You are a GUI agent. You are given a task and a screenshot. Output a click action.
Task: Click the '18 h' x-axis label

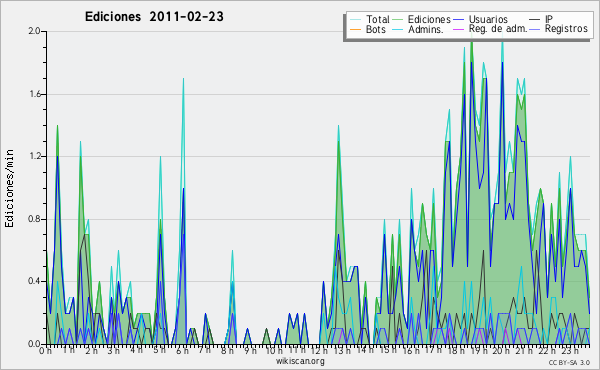point(456,351)
